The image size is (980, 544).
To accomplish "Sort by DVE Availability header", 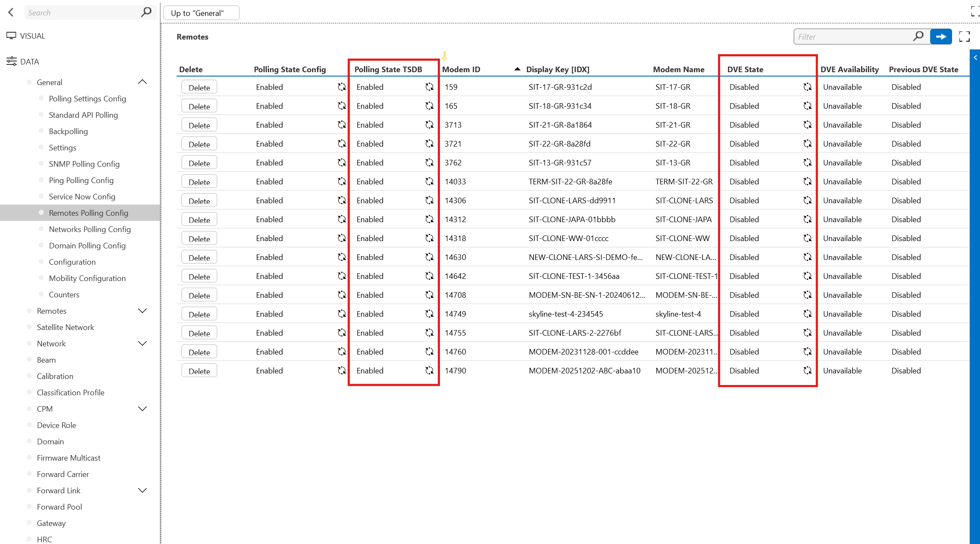I will tap(849, 69).
